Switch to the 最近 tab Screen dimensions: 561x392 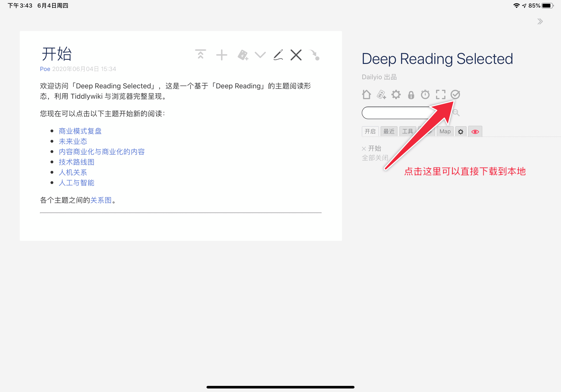tap(389, 131)
